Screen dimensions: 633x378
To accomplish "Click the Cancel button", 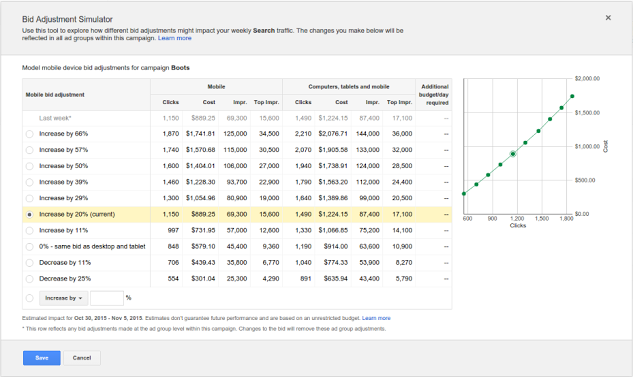I will point(82,358).
